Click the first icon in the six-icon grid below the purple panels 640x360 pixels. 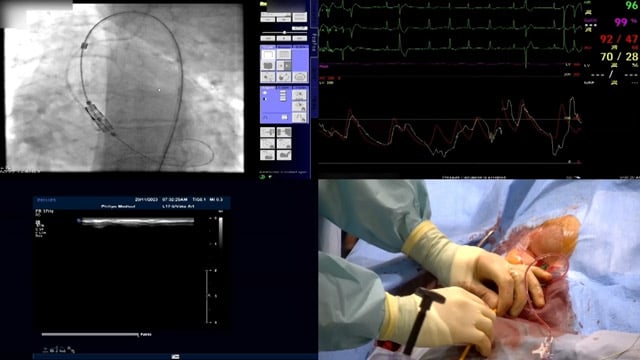pyautogui.click(x=267, y=132)
